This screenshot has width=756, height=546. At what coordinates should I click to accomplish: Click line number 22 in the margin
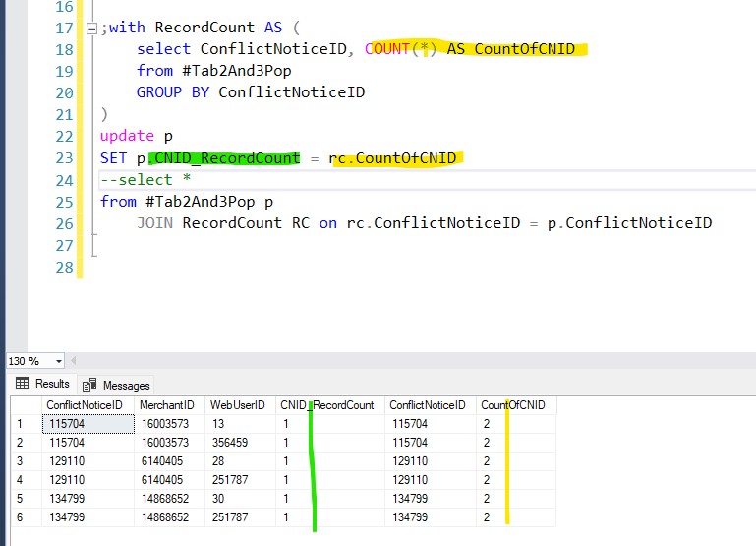point(64,136)
